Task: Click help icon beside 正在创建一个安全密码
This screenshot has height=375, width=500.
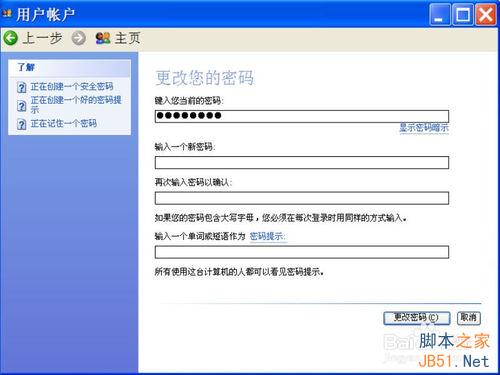Action: point(22,87)
